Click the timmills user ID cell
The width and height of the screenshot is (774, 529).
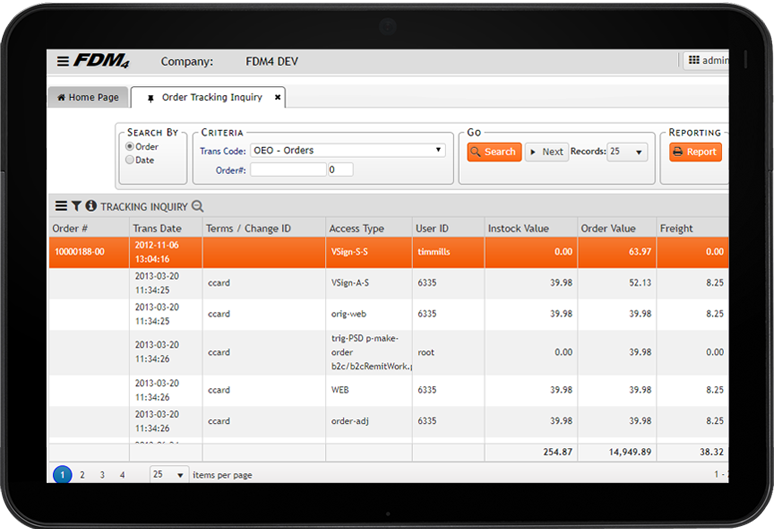click(x=448, y=252)
